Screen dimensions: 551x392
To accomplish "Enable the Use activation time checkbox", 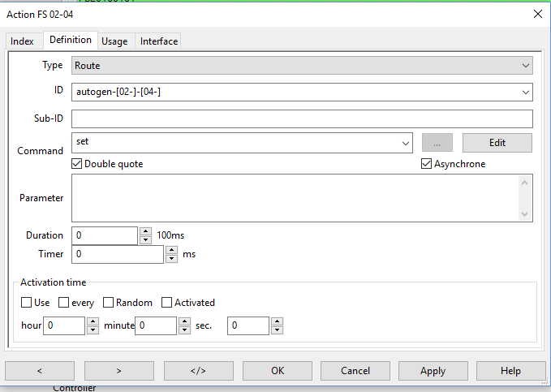I will [27, 303].
